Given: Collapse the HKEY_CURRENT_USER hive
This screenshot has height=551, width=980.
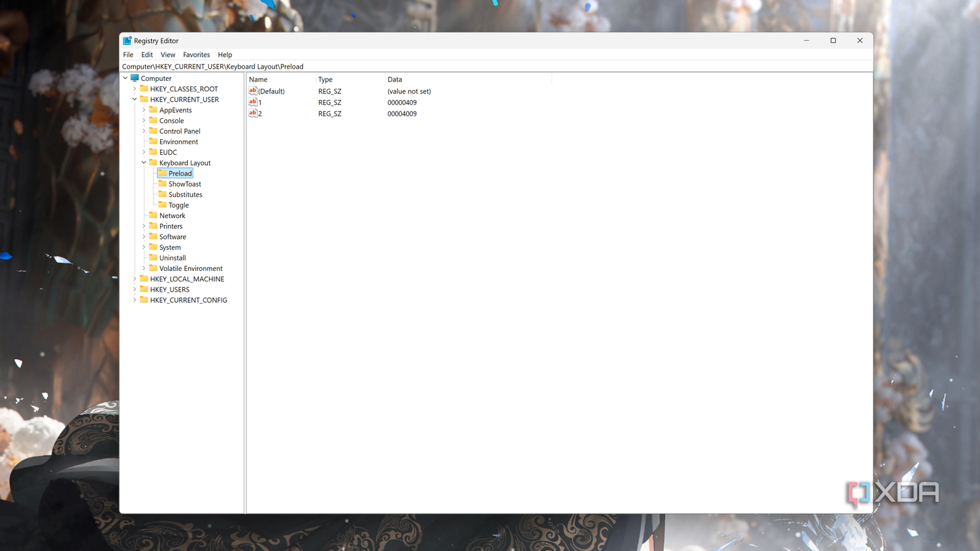Looking at the screenshot, I should pyautogui.click(x=135, y=99).
